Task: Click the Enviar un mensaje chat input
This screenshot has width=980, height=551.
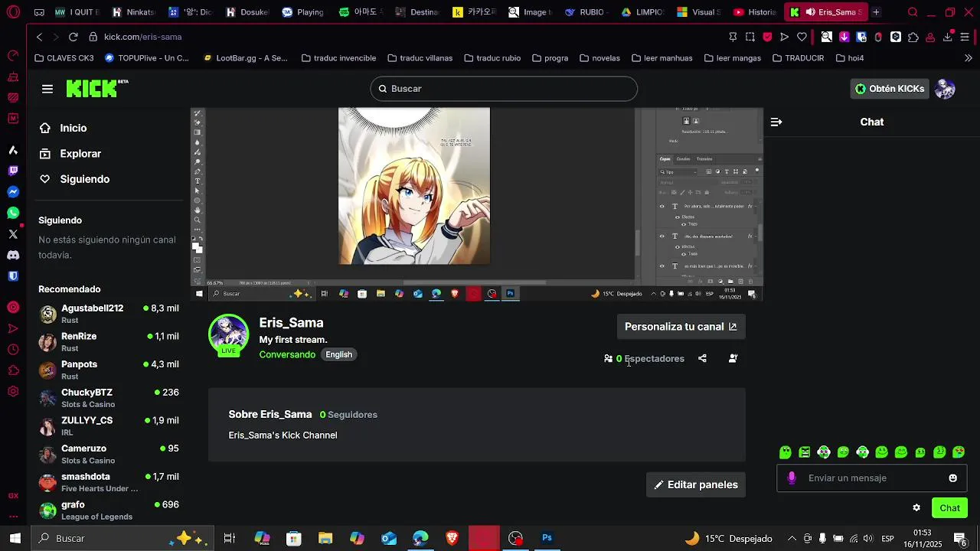Action: click(x=873, y=478)
